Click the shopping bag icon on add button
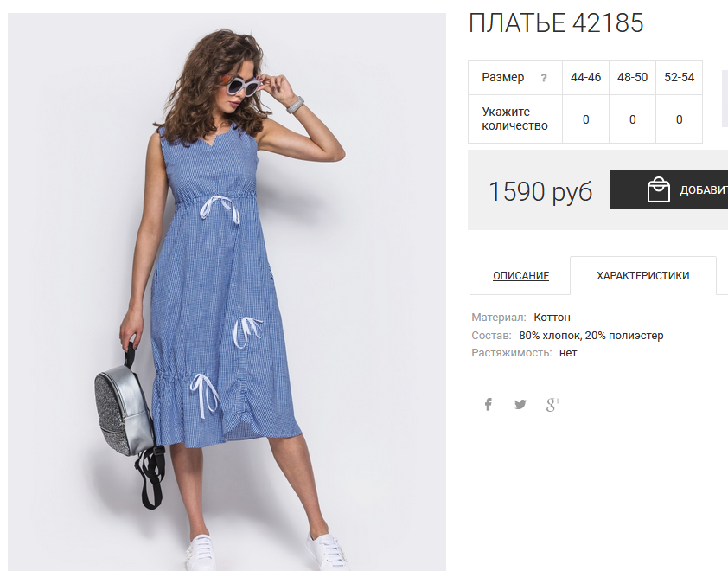This screenshot has width=728, height=571. point(658,189)
